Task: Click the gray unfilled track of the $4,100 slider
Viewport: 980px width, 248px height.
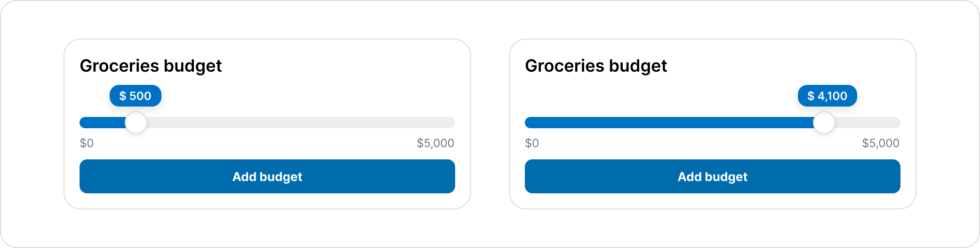Action: pyautogui.click(x=868, y=123)
